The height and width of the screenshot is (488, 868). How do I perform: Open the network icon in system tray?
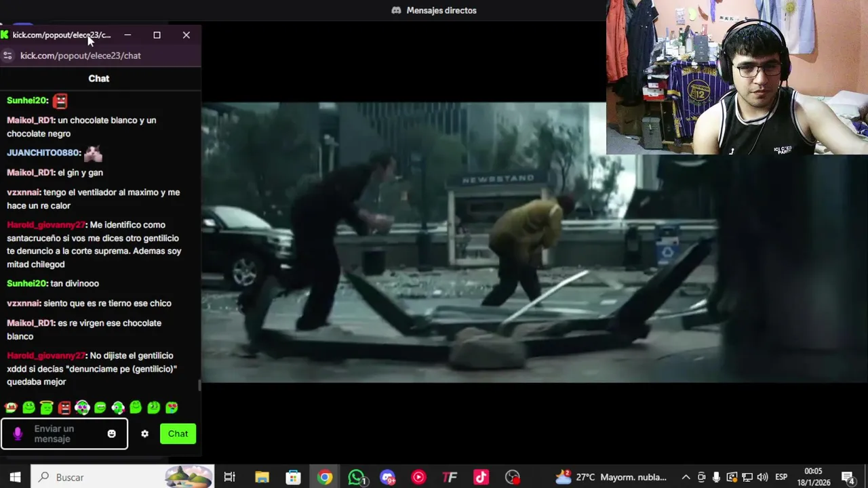point(747,477)
